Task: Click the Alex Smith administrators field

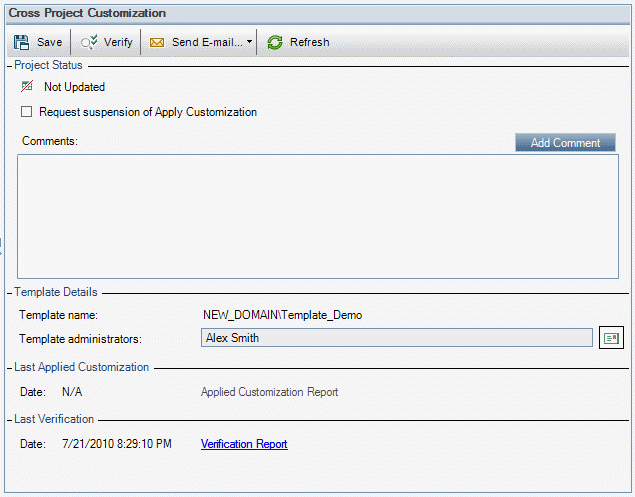Action: coord(396,338)
